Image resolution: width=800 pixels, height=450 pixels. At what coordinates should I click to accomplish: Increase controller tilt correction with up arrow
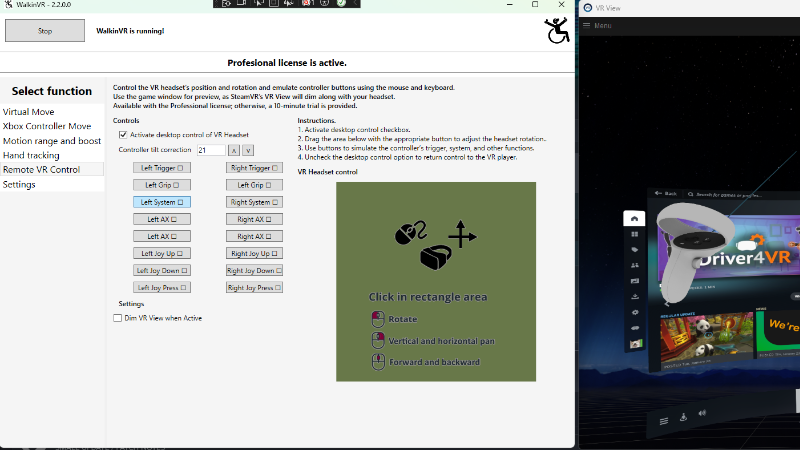234,150
